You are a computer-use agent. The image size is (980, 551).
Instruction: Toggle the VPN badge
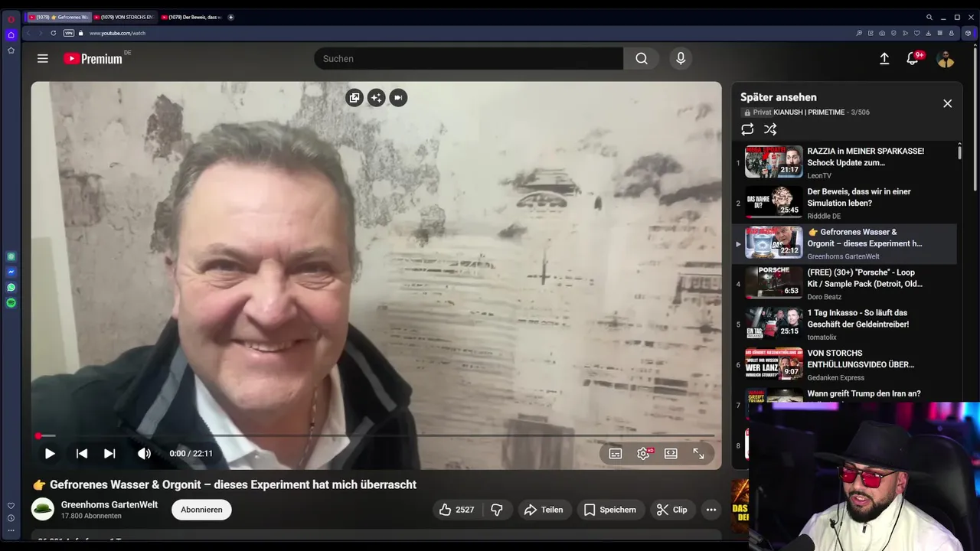tap(69, 33)
